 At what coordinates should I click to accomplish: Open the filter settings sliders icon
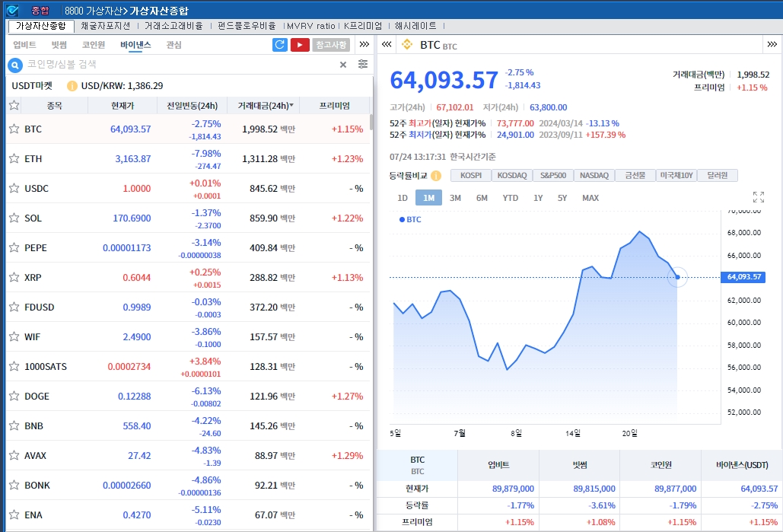click(363, 65)
